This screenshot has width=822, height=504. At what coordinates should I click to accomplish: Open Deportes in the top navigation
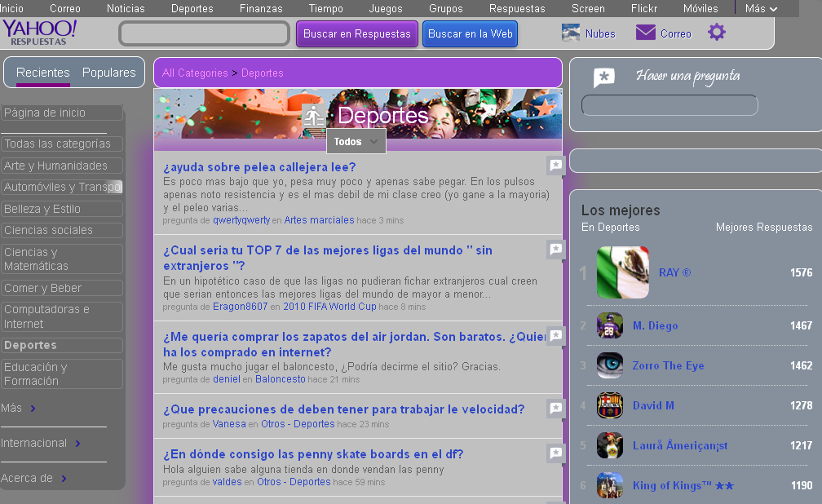point(192,8)
